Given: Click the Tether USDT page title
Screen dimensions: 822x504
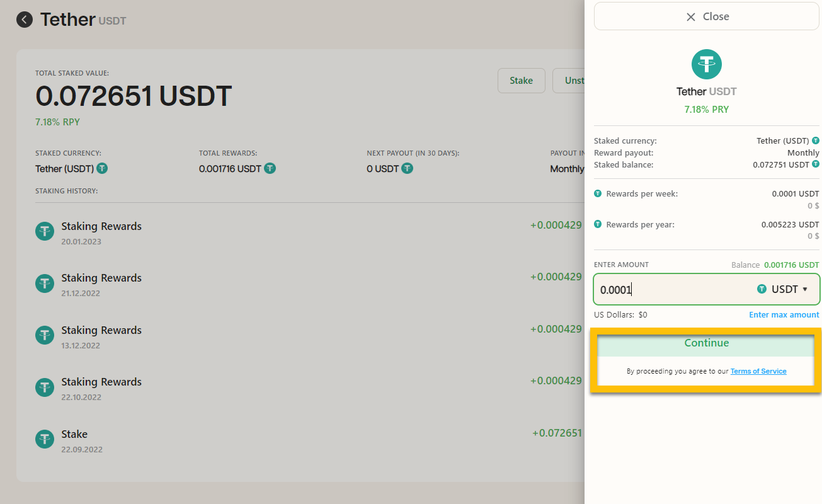Looking at the screenshot, I should click(83, 20).
